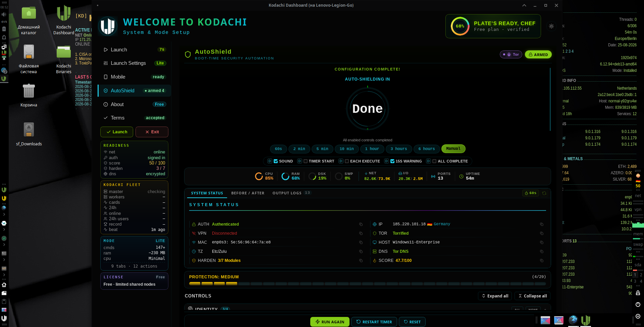Play the TIMER START sound preview

(300, 161)
